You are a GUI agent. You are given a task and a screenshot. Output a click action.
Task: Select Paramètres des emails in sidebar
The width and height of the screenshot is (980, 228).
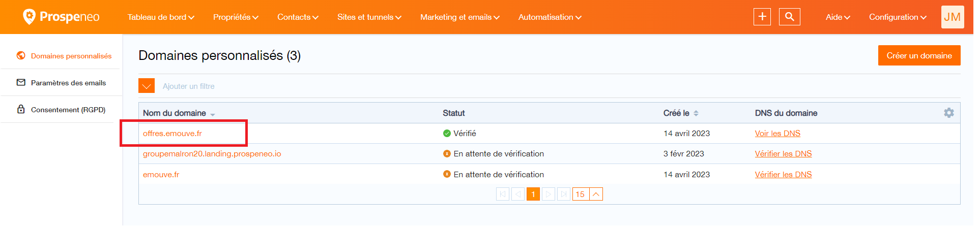68,83
